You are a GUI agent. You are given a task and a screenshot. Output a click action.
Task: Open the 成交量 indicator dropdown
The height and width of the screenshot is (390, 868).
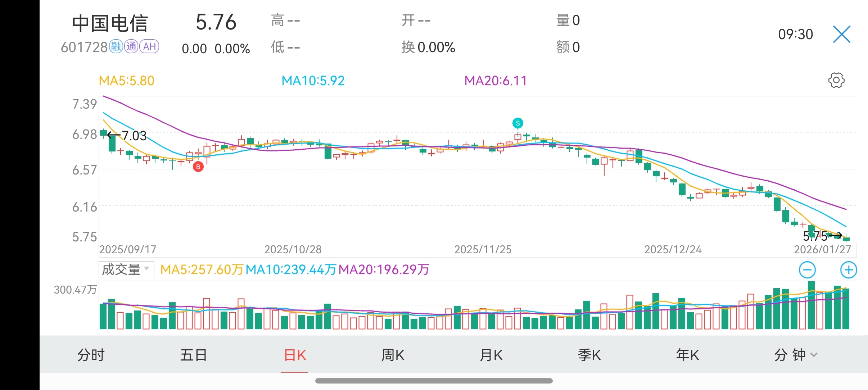point(126,269)
